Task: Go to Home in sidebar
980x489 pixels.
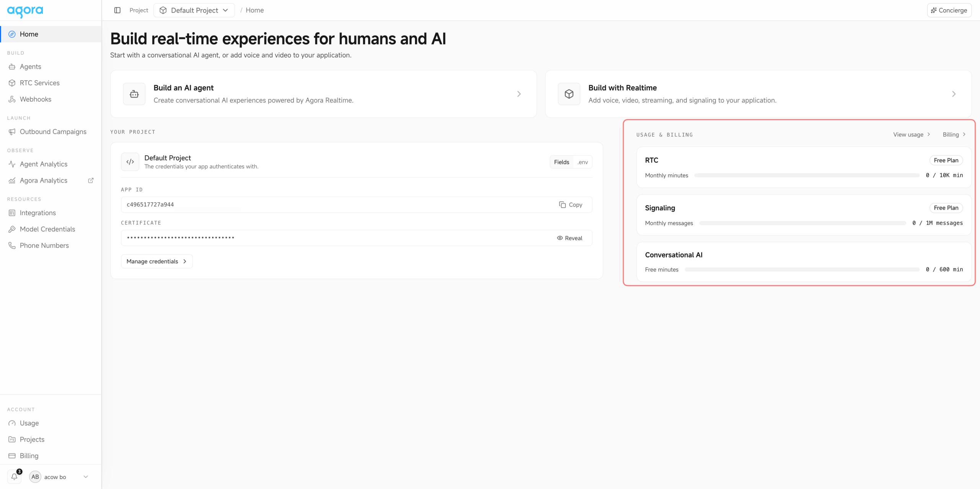Action: point(51,34)
